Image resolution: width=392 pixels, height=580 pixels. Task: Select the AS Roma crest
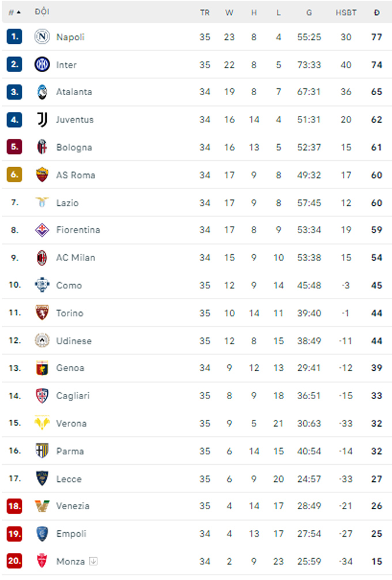[42, 175]
